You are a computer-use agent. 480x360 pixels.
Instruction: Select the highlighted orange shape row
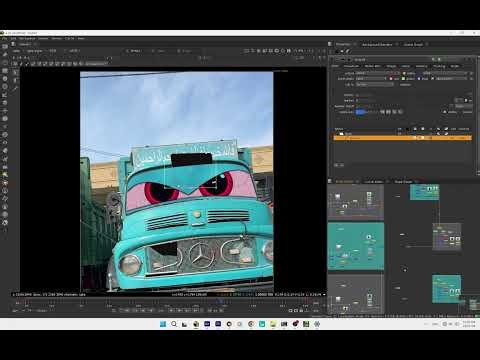point(403,138)
